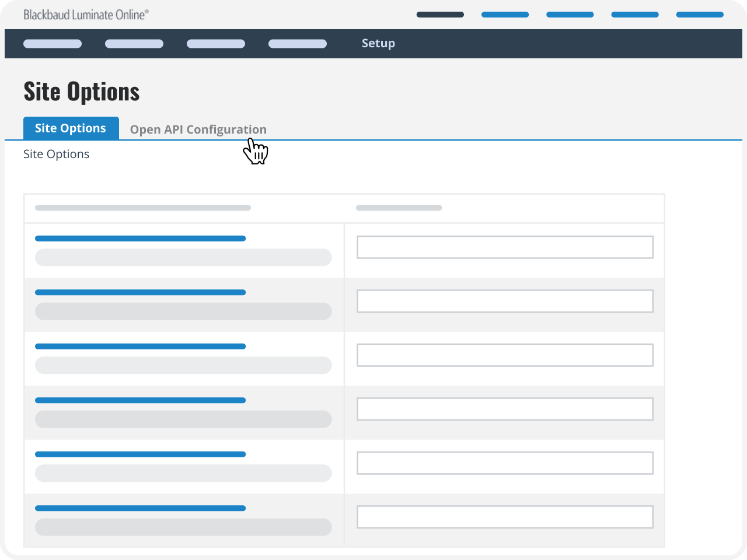Click the blue link in the last table row

pos(140,508)
